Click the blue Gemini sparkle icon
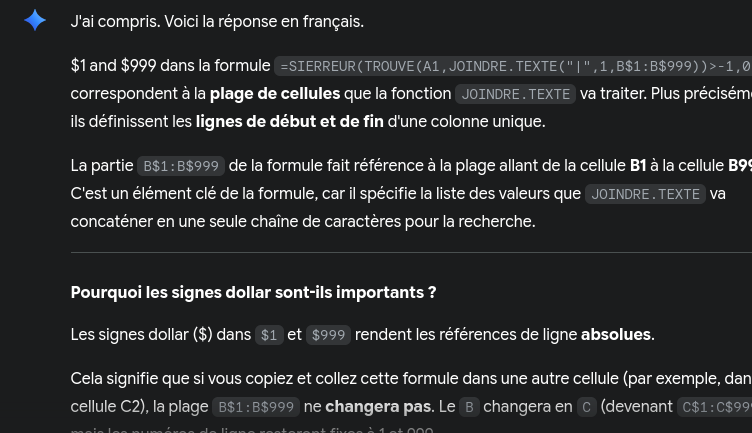Viewport: 752px width, 433px height. point(35,21)
